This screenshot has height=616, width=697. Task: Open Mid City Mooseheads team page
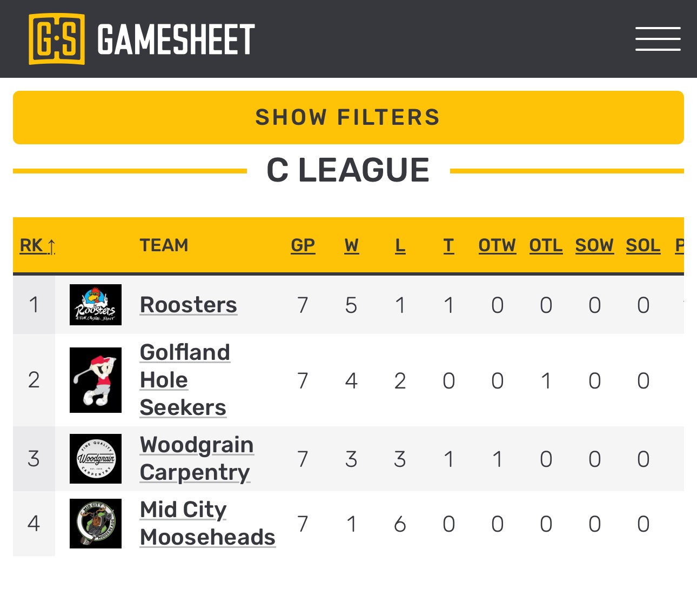pos(207,524)
